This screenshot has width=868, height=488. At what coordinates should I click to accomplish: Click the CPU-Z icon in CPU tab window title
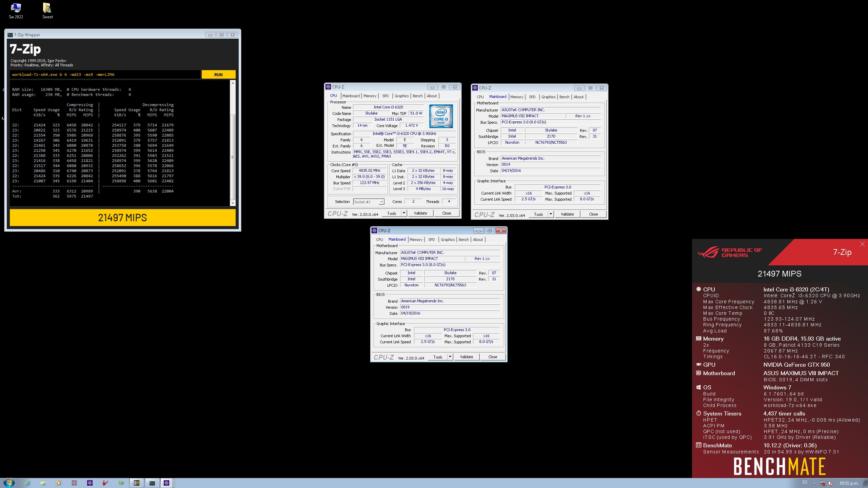328,87
